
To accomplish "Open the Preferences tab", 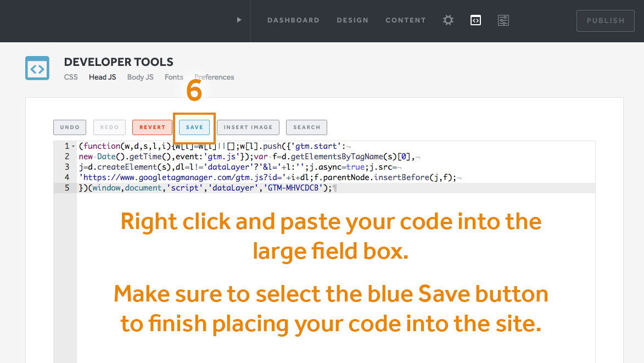I will click(214, 77).
